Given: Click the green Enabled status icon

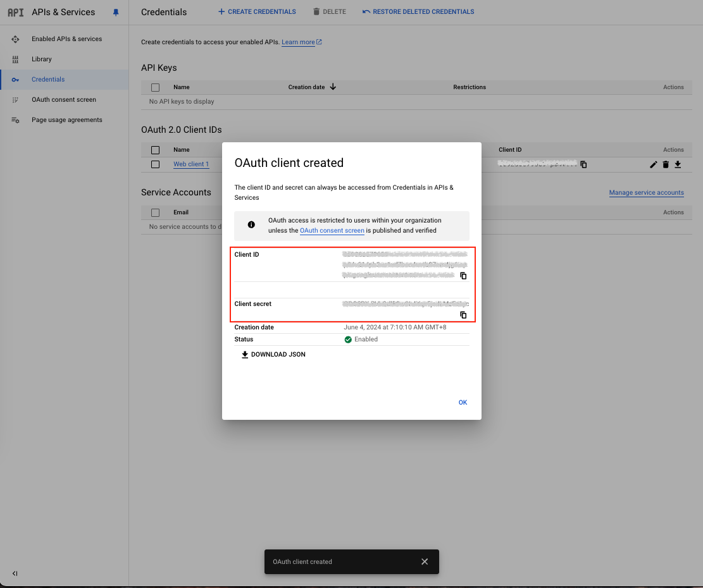Looking at the screenshot, I should [348, 340].
